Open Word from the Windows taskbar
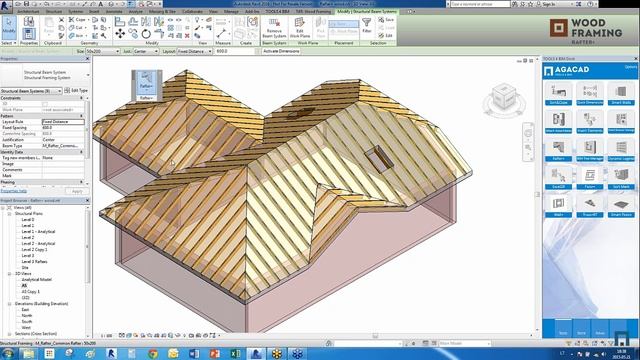Screen dimensions: 640x360 (x=194, y=353)
